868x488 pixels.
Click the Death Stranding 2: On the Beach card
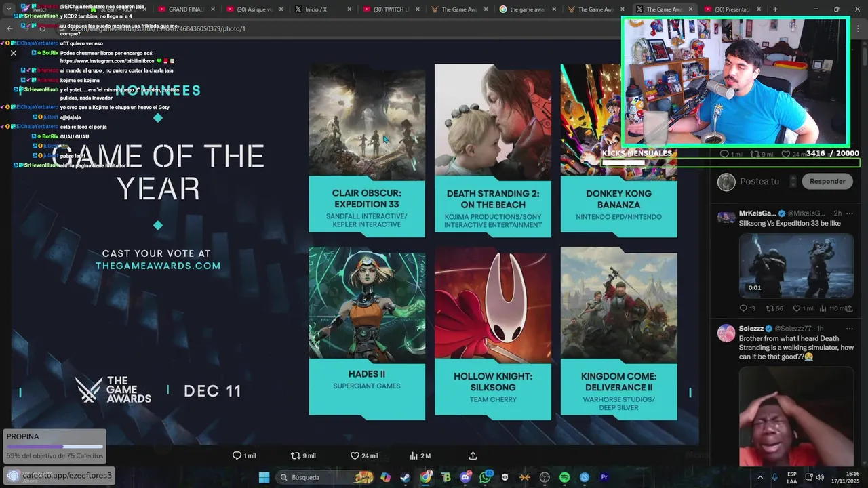coord(493,150)
